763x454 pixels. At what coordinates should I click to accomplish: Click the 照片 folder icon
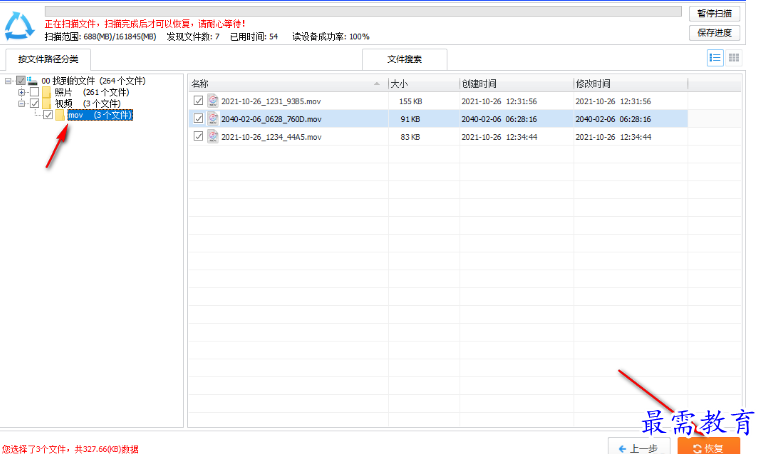click(46, 92)
